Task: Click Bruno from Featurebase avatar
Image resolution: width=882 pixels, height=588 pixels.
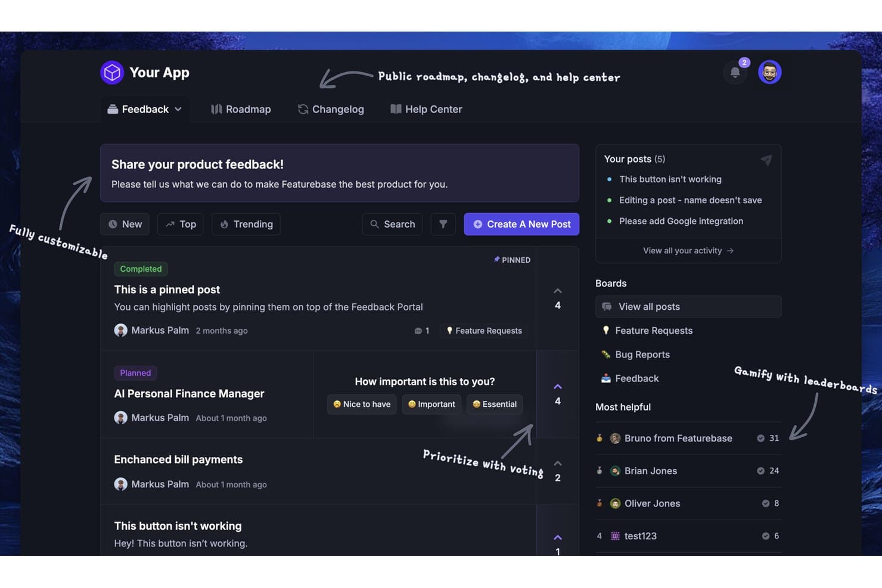Action: pos(616,438)
